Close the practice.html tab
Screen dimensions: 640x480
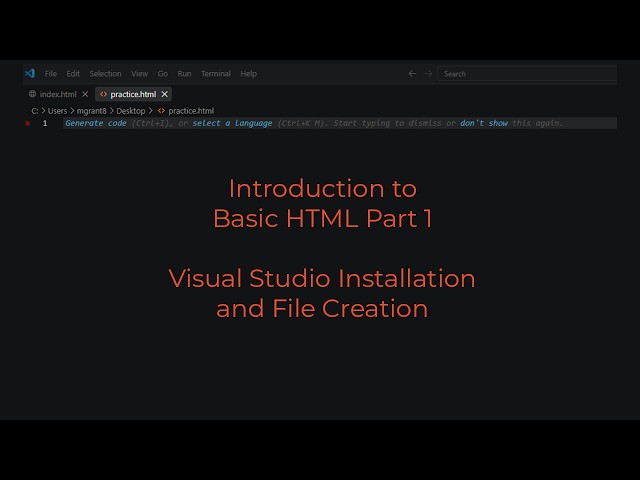tap(164, 94)
